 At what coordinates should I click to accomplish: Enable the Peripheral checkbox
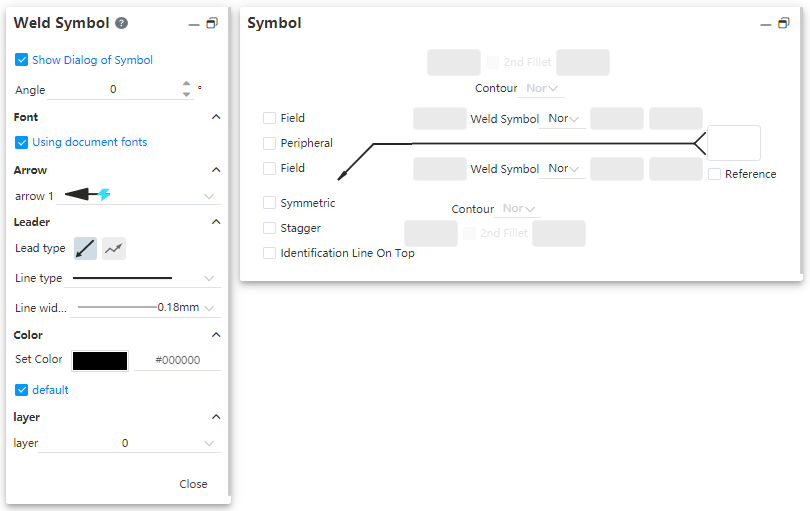[x=269, y=143]
